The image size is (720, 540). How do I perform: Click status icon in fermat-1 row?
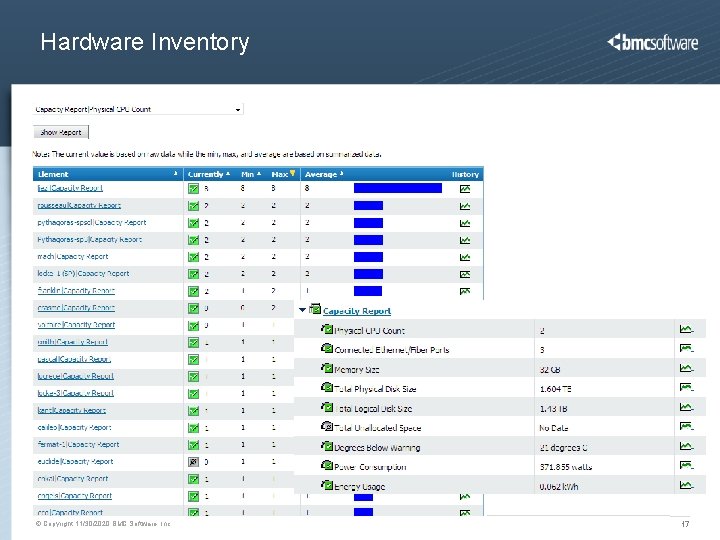click(x=194, y=445)
